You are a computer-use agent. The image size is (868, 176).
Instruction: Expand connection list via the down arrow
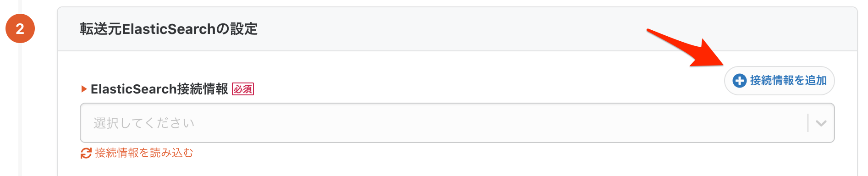coord(821,123)
